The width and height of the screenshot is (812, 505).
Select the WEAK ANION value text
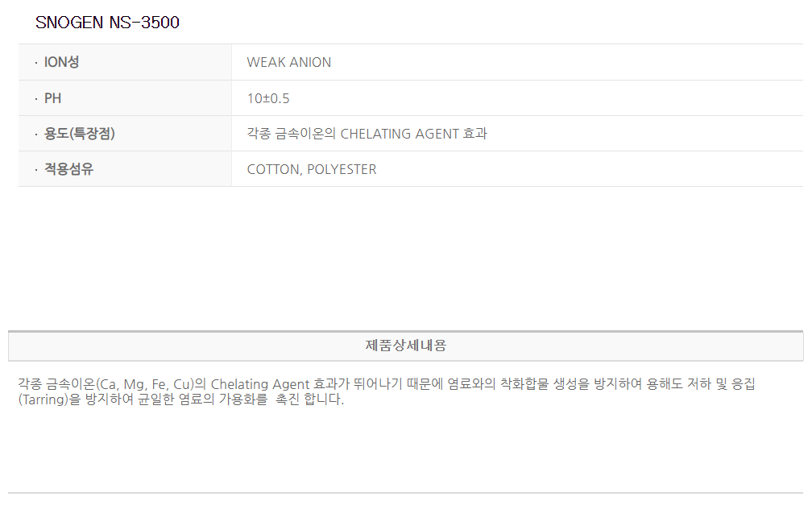(288, 62)
